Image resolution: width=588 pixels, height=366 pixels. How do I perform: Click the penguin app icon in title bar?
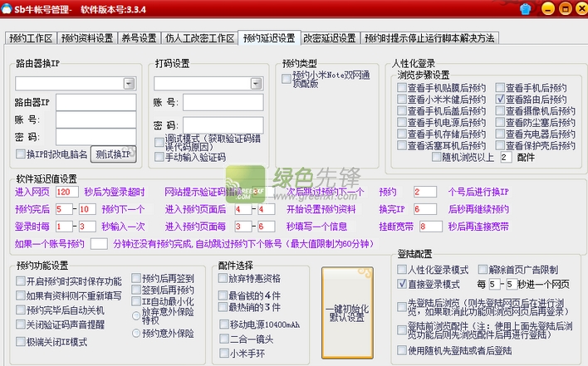click(7, 8)
